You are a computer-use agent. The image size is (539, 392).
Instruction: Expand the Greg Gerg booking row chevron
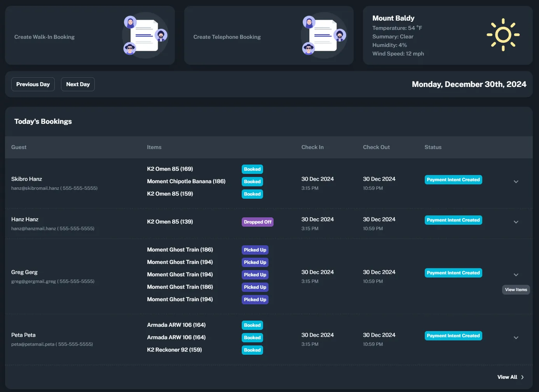pyautogui.click(x=516, y=274)
